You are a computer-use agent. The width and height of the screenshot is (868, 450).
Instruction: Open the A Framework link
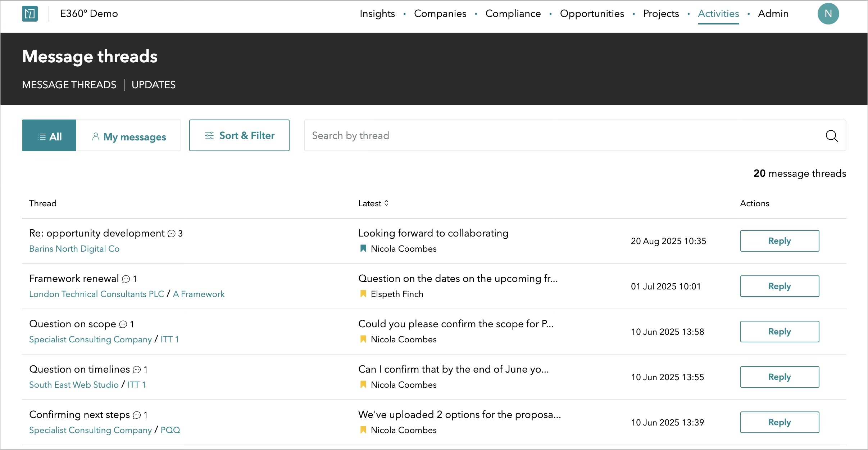199,294
